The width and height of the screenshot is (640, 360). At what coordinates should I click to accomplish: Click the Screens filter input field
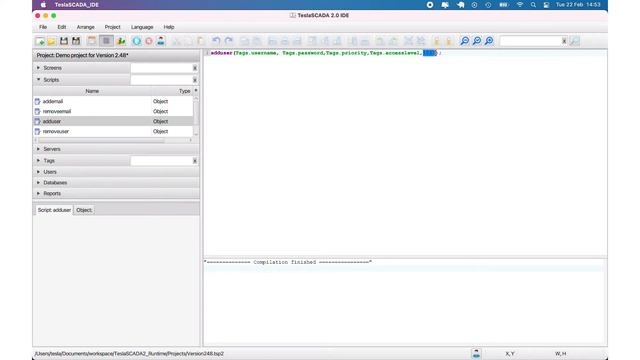[x=161, y=68]
